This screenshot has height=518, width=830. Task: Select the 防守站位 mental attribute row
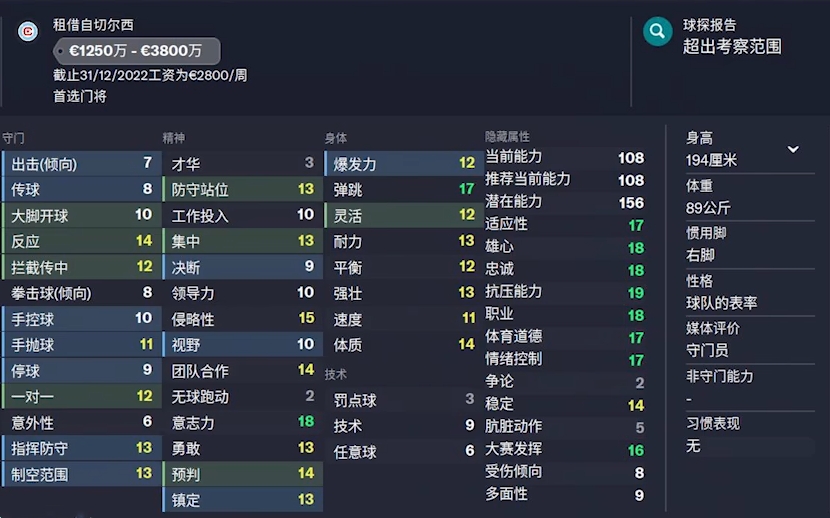click(243, 189)
